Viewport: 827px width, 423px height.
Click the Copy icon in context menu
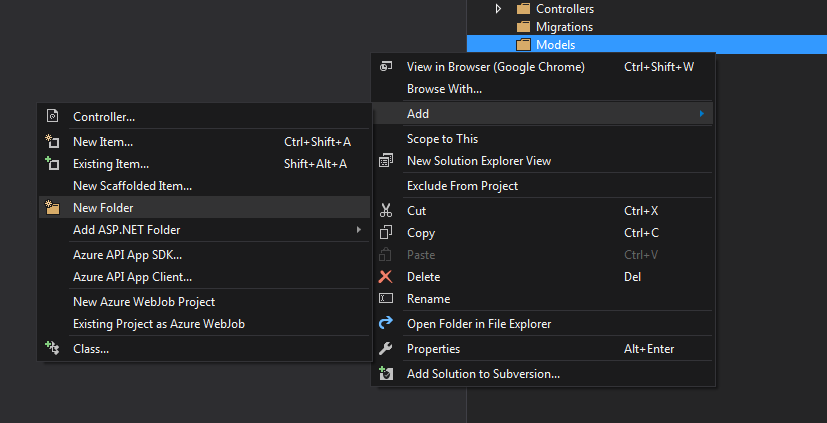pyautogui.click(x=386, y=233)
